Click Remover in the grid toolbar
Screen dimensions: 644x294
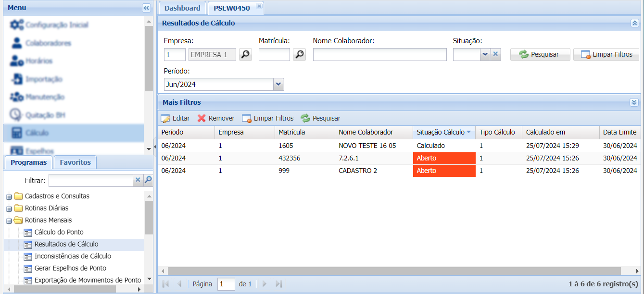(216, 118)
